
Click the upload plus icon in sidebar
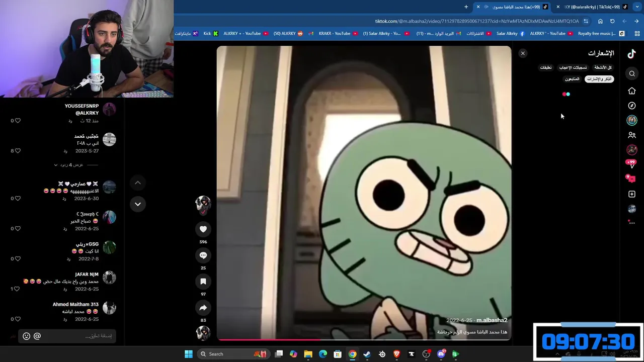point(632,194)
